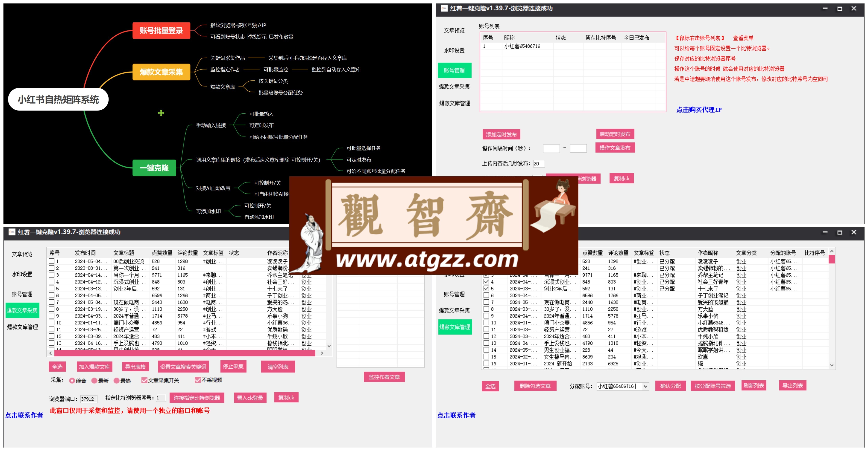The image size is (868, 451).
Task: Click the 添加定时发布 button
Action: [x=501, y=134]
